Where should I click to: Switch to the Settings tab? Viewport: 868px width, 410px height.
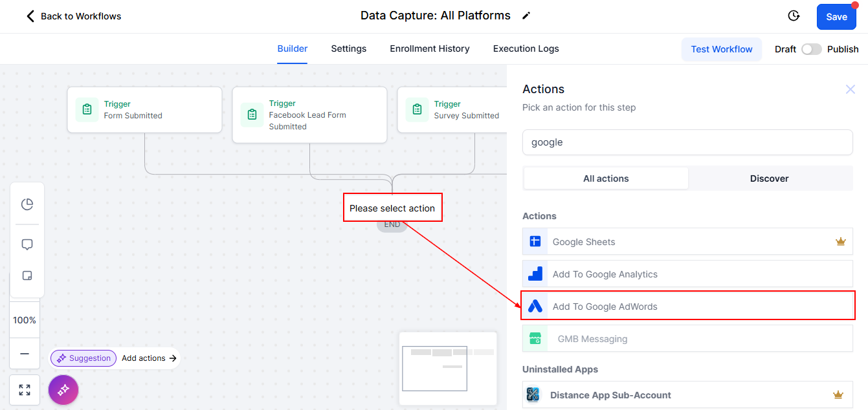pyautogui.click(x=348, y=49)
